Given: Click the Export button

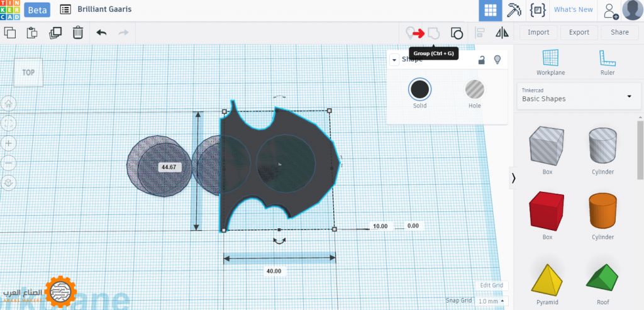Looking at the screenshot, I should click(x=579, y=33).
